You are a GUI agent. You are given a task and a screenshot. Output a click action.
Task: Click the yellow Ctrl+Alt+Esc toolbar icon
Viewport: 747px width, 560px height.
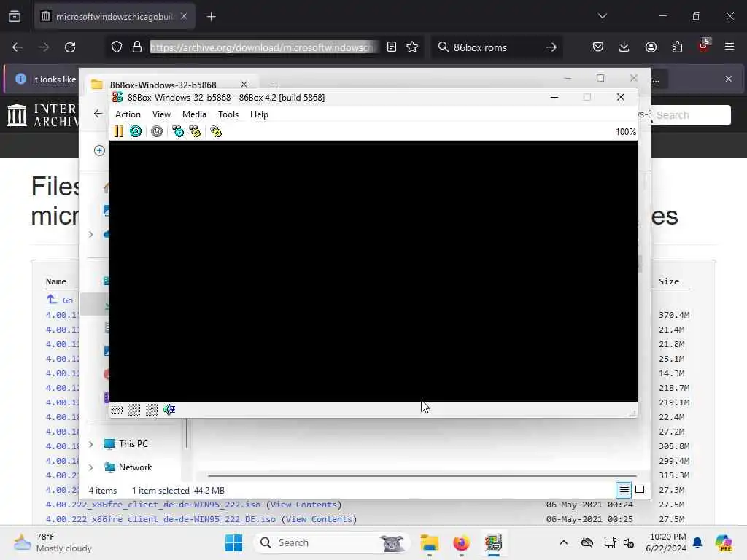click(x=195, y=131)
